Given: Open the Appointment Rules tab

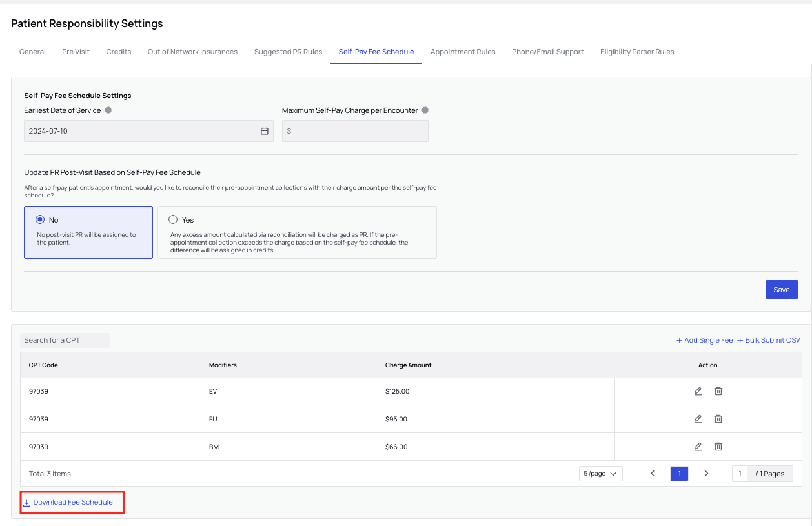Looking at the screenshot, I should 463,52.
